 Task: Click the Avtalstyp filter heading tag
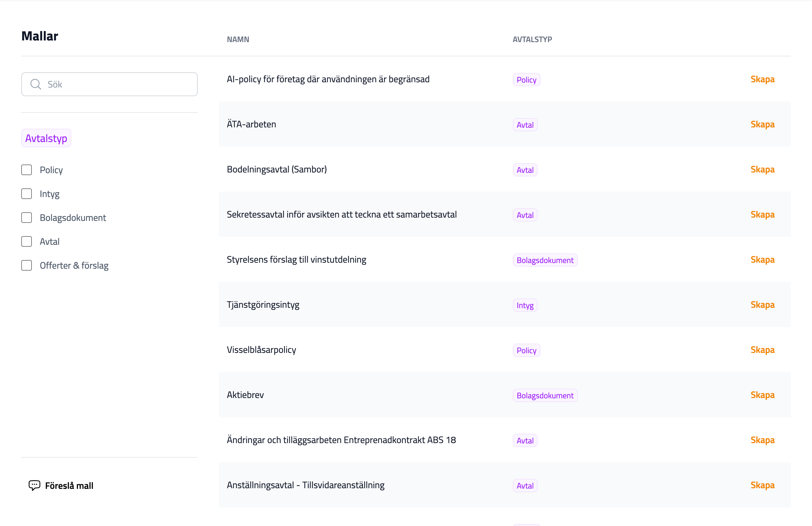point(46,138)
